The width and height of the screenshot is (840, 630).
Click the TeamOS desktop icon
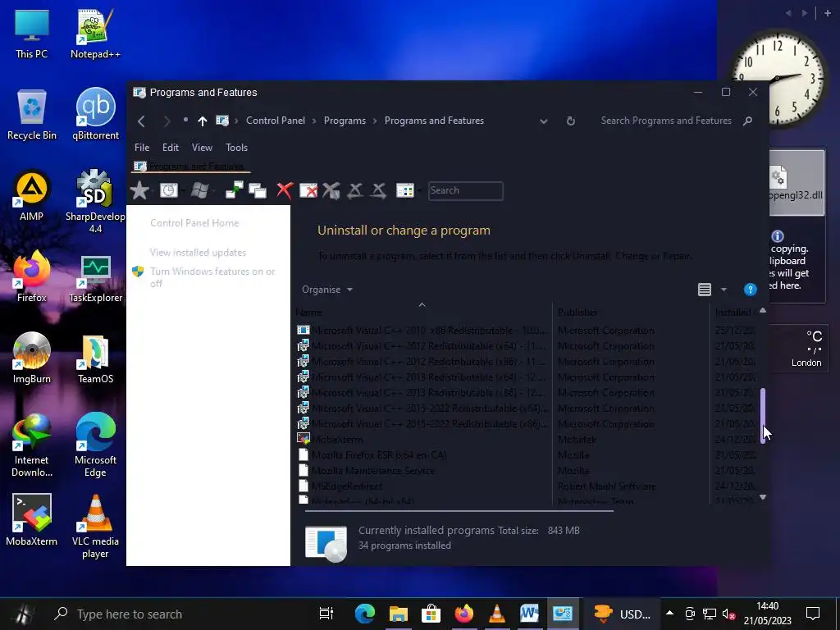[95, 359]
